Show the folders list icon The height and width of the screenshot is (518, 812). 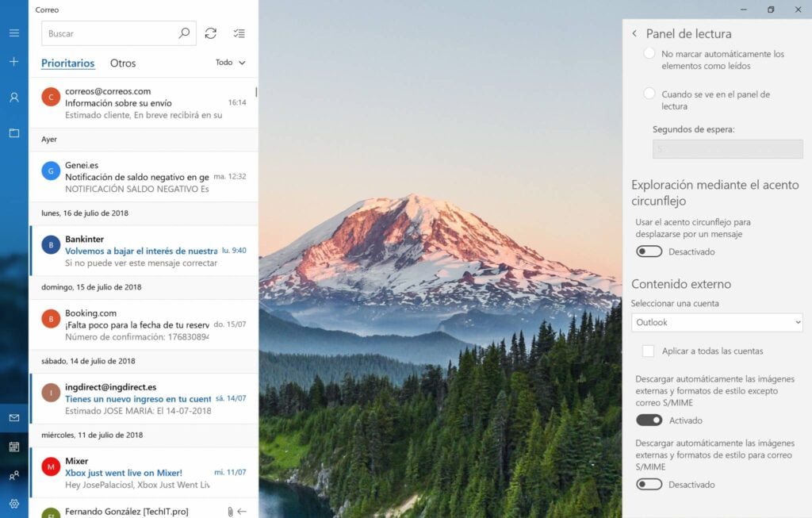pos(14,133)
